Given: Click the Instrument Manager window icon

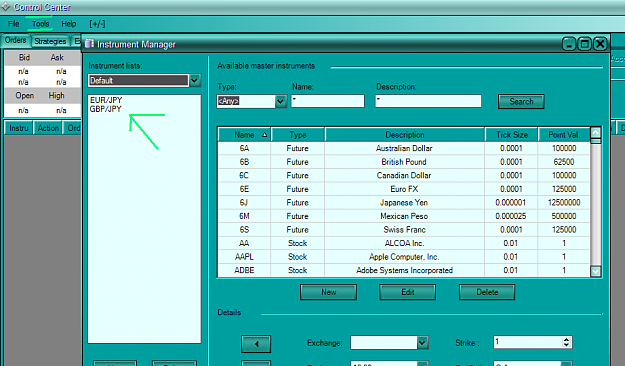Looking at the screenshot, I should pos(90,43).
